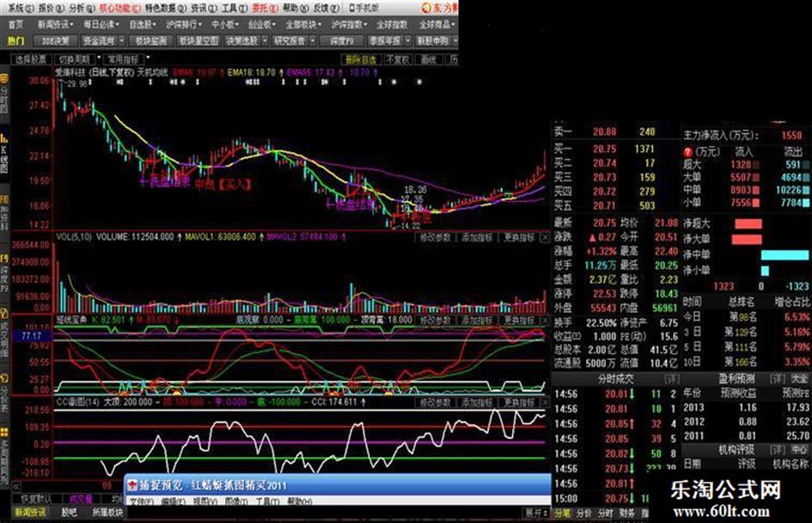Click 更换指标 in VOL panel header

(519, 238)
